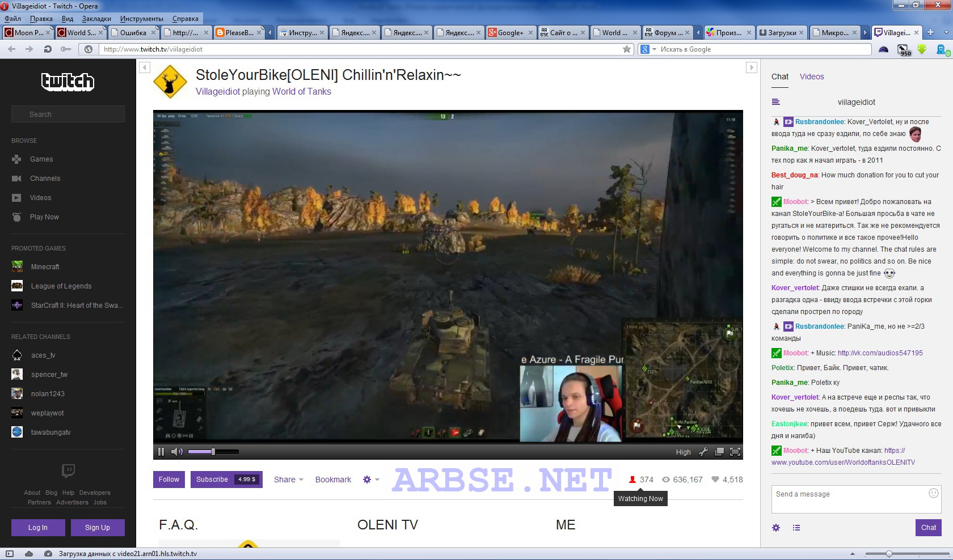Follow the Villageidiot channel

coord(169,480)
